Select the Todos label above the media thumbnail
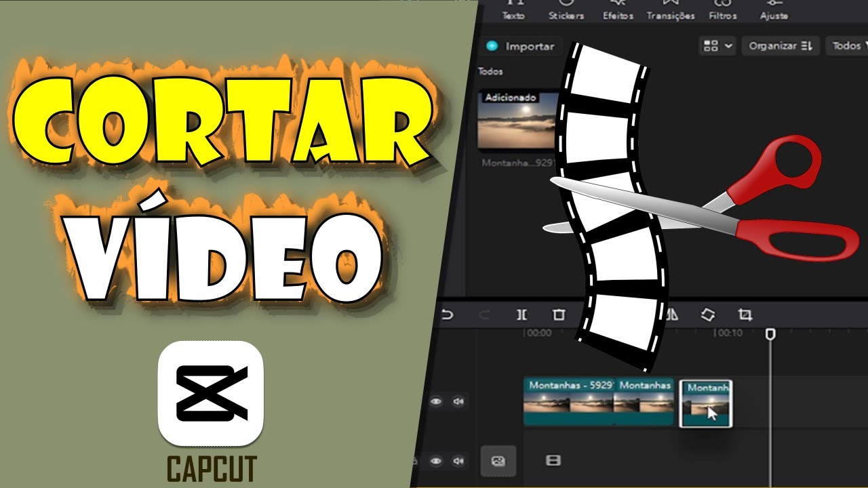Image resolution: width=868 pixels, height=488 pixels. pyautogui.click(x=490, y=71)
